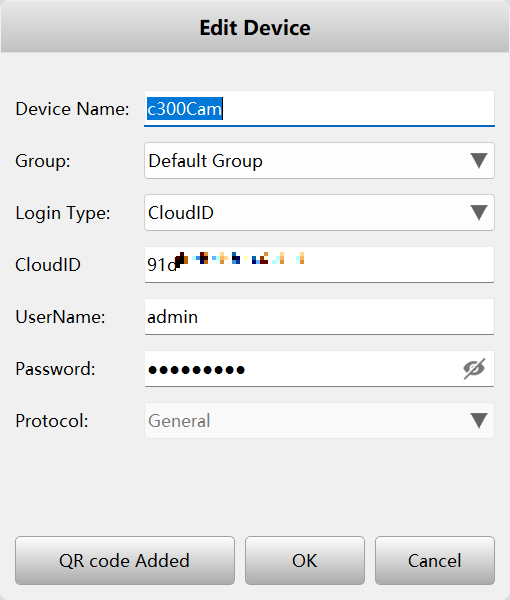Click the UserName label text
The width and height of the screenshot is (510, 600).
(x=60, y=317)
